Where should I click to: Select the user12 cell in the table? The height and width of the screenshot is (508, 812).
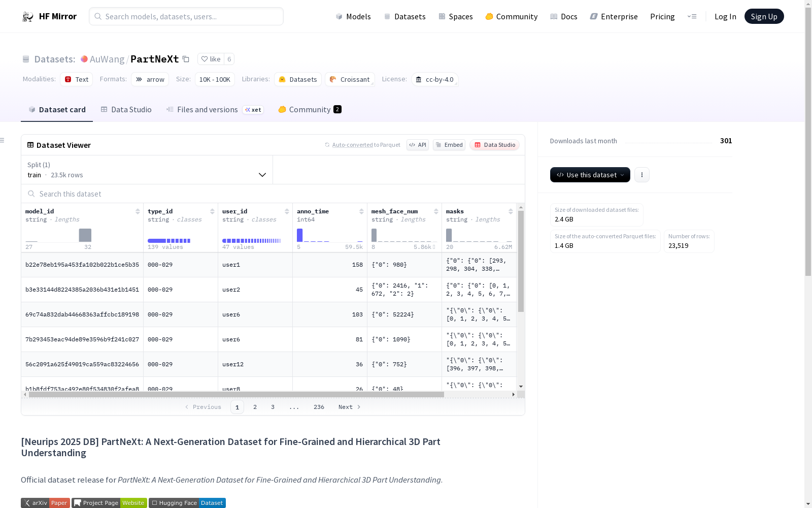click(255, 364)
